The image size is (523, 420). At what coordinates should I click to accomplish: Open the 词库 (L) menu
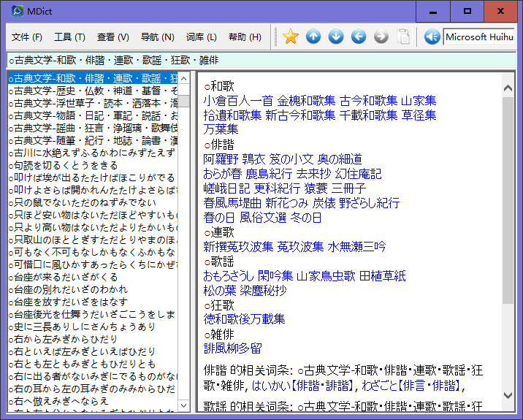(x=202, y=37)
